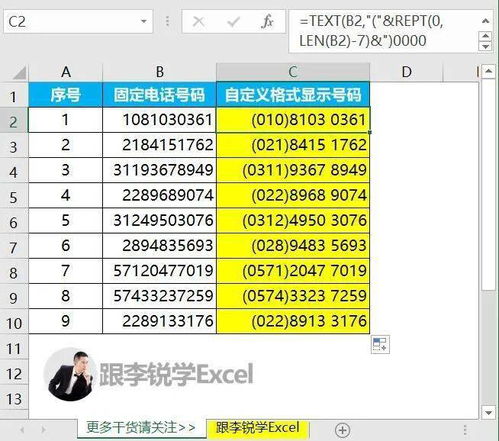Select column C header
499x441 pixels.
[x=293, y=72]
